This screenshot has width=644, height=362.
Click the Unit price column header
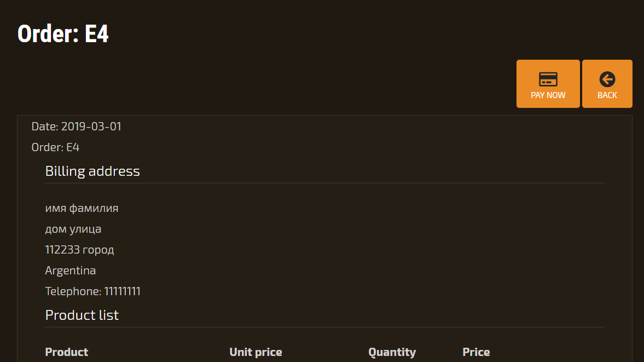256,352
